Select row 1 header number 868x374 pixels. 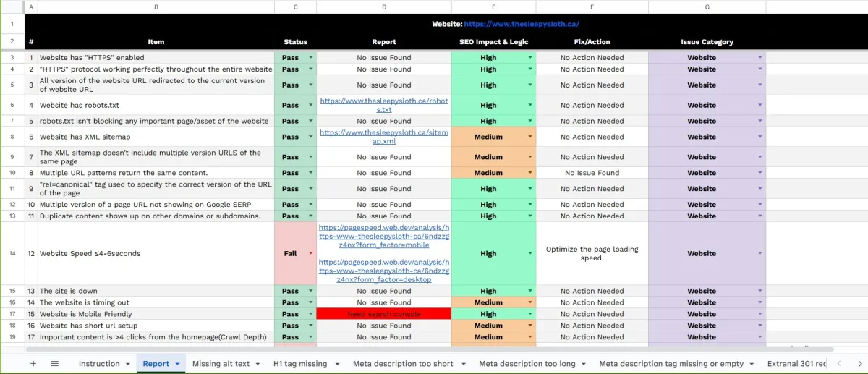(x=12, y=24)
